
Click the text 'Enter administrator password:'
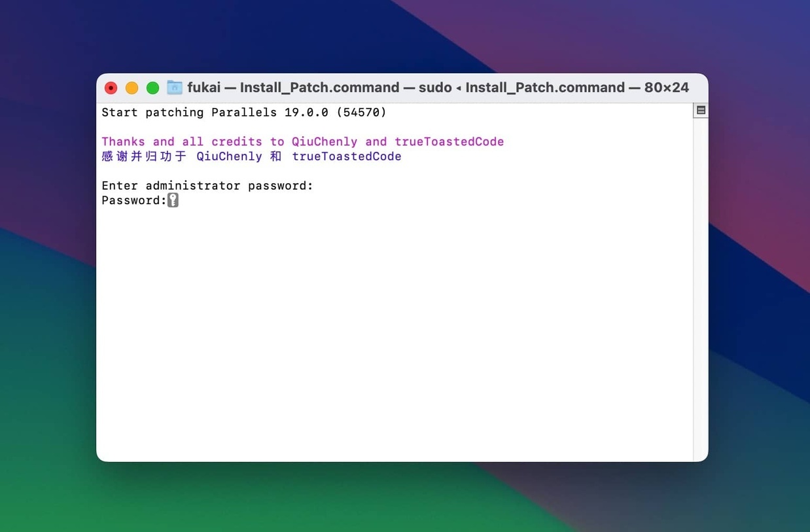207,186
